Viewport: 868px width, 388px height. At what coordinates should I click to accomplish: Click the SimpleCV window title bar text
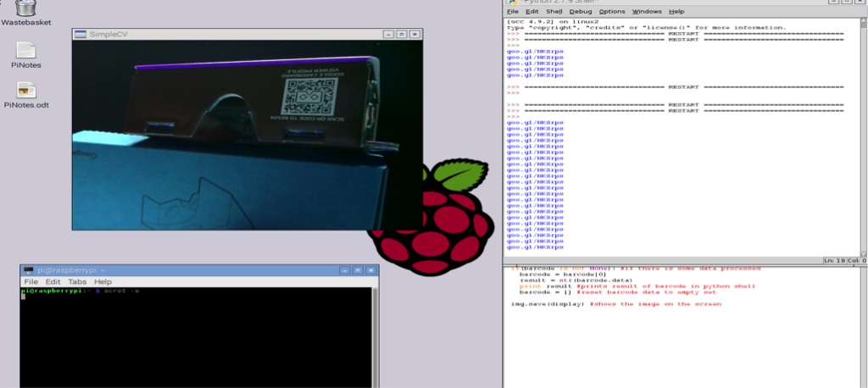[x=108, y=35]
